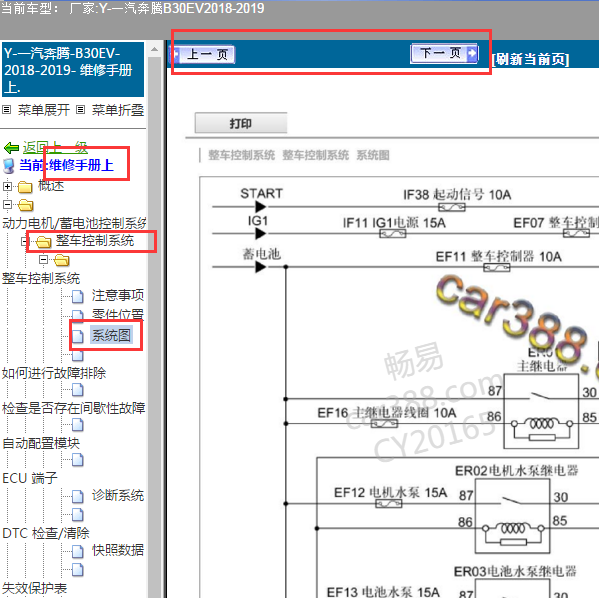Open the 失效保护表 page
This screenshot has height=598, width=599.
tap(34, 588)
